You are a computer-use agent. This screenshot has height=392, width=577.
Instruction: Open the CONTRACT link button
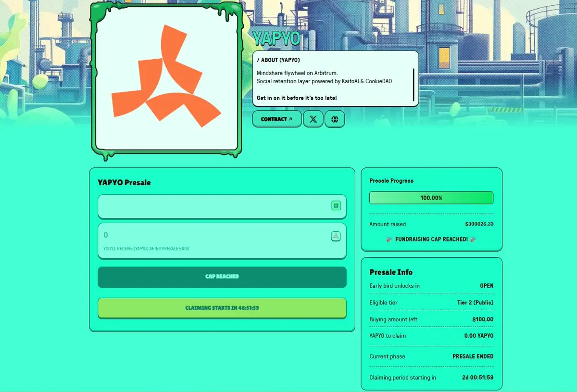pyautogui.click(x=277, y=119)
